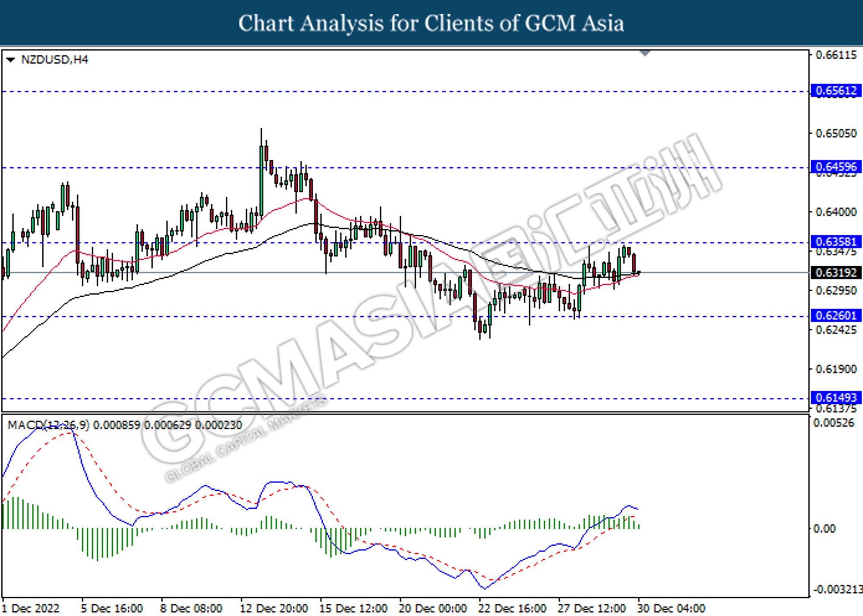Click the 27 Dec 12:00 time label

pyautogui.click(x=592, y=609)
